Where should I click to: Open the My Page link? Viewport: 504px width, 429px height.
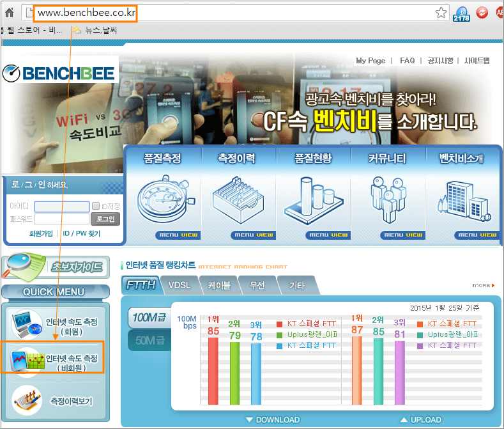click(x=370, y=61)
